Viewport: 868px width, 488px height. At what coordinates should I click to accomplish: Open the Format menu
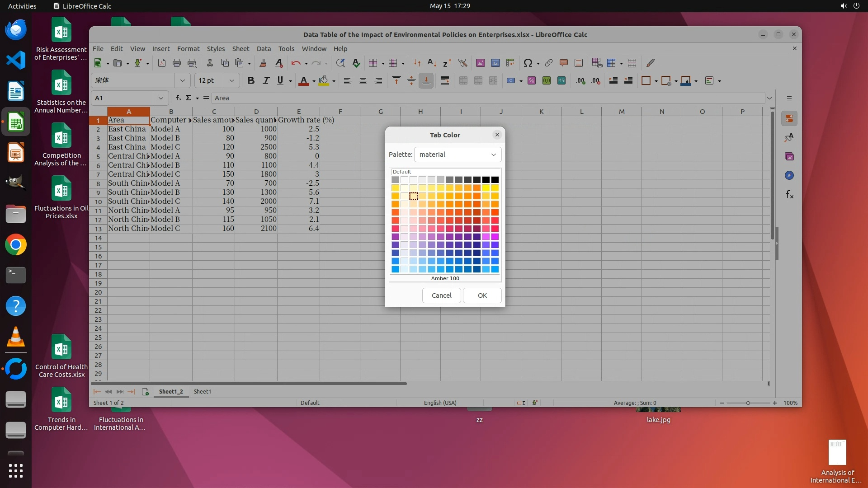pyautogui.click(x=188, y=48)
